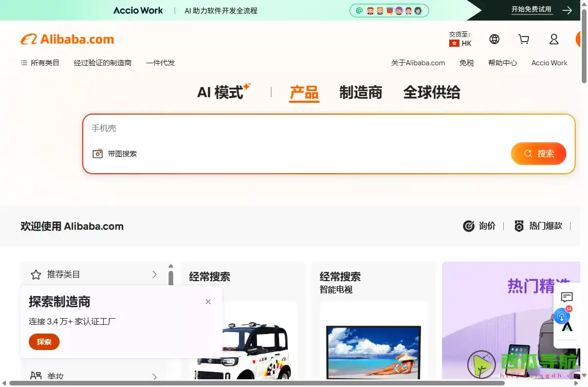
Task: Click the 探索 button in popup
Action: (x=44, y=342)
